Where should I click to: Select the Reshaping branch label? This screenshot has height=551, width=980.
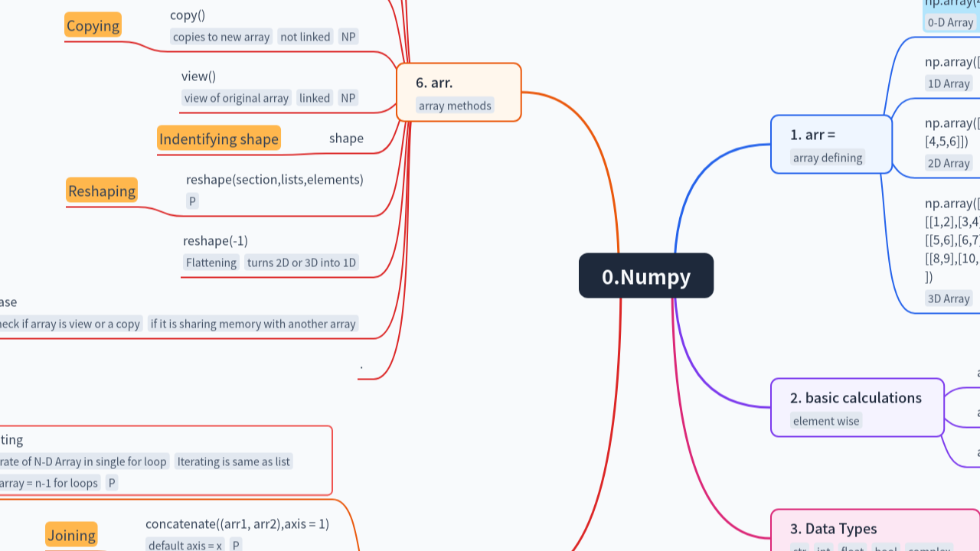101,191
